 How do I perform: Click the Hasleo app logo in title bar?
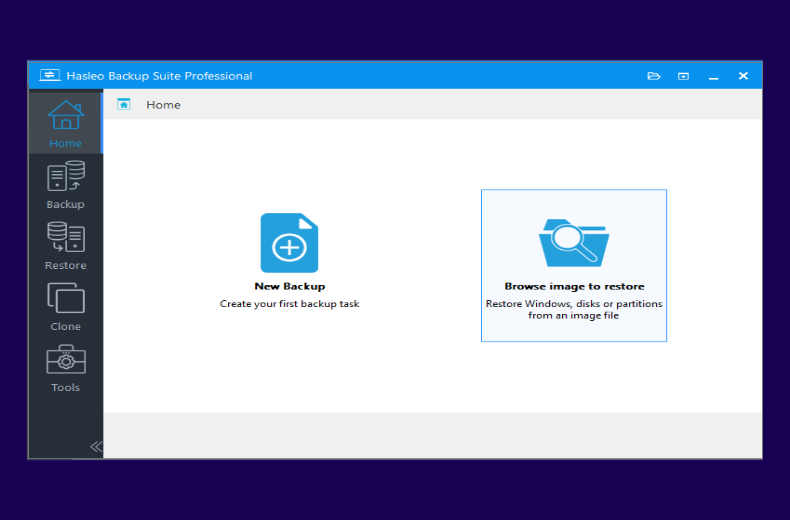click(x=50, y=76)
